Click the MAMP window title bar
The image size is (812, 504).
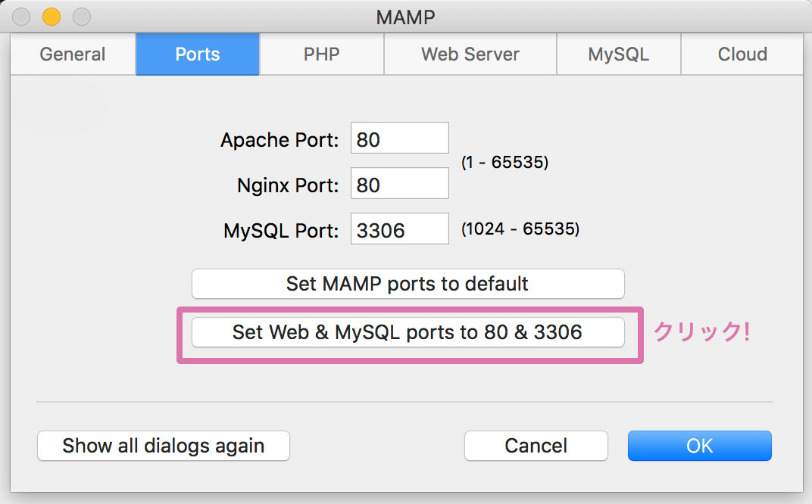[x=406, y=16]
